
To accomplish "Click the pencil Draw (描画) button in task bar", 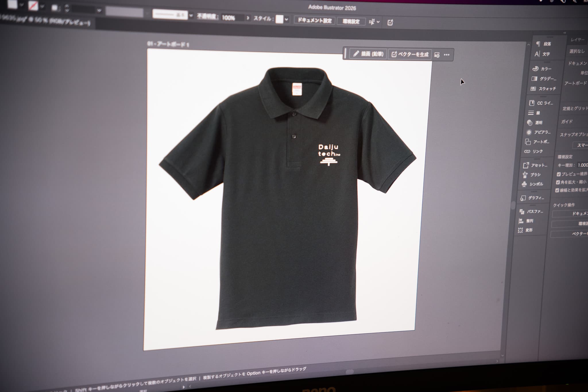I will pyautogui.click(x=368, y=54).
